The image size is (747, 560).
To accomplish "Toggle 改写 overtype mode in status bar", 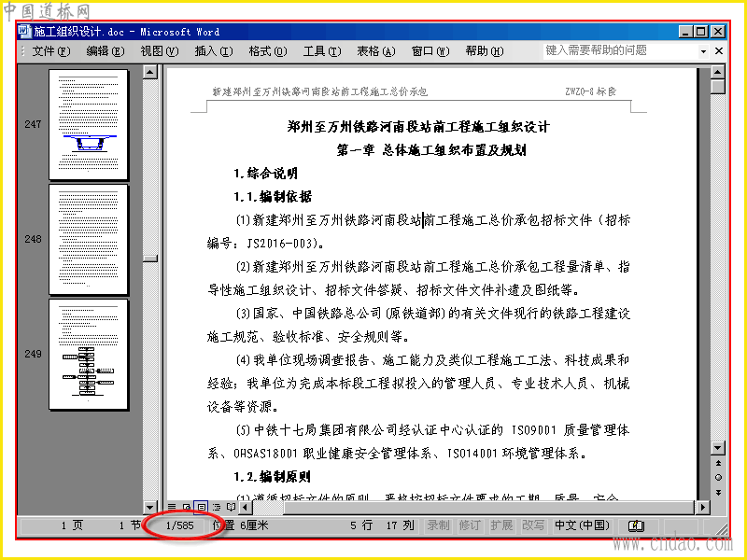I will click(533, 525).
